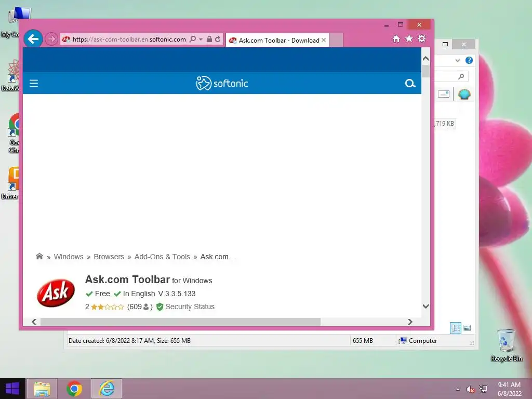Click the 655 MB status bar entry
The image size is (532, 399).
coord(363,341)
